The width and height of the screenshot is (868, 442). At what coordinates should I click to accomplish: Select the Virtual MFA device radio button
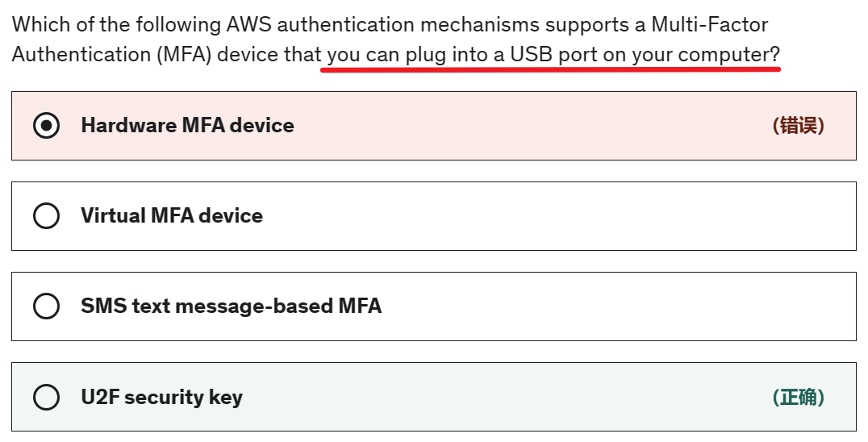click(47, 216)
